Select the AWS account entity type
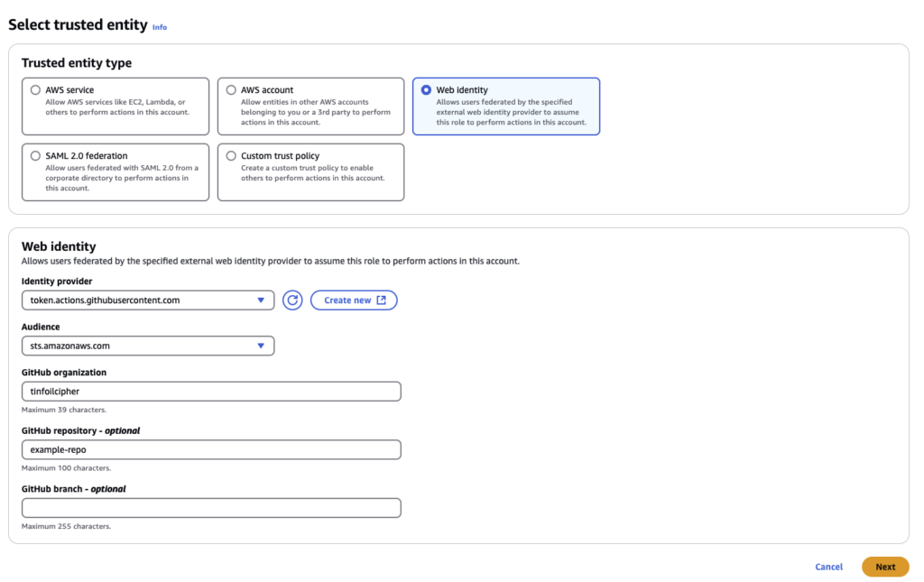This screenshot has height=582, width=924. coord(232,90)
